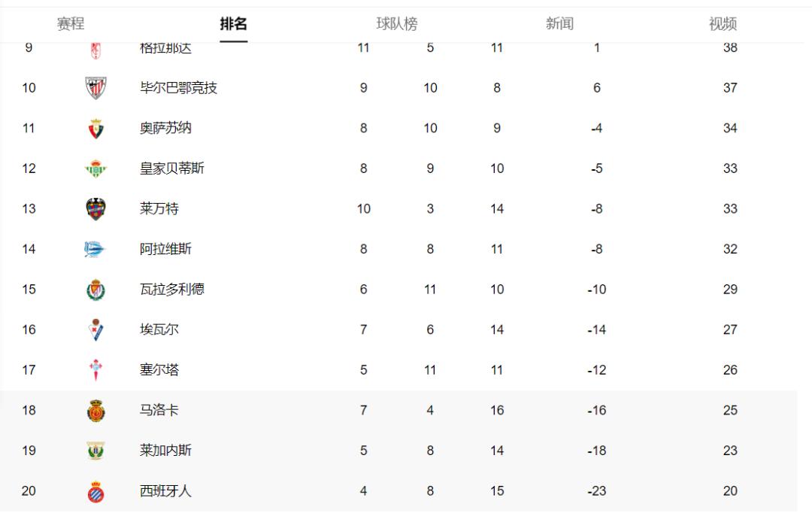Viewport: 812px width, 513px height.
Task: Open team link 毕尔巴鄂竞技
Action: click(x=178, y=88)
